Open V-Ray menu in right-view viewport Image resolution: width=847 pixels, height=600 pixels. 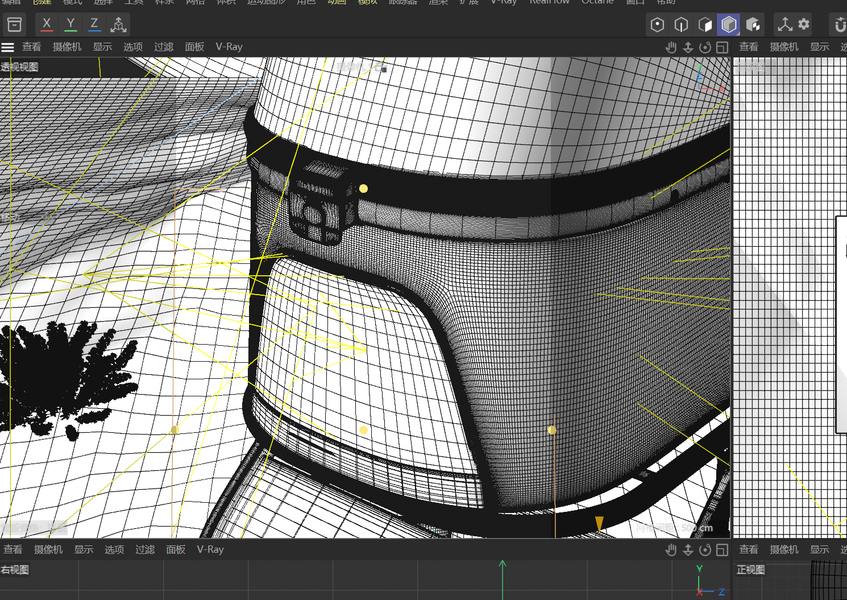(210, 550)
